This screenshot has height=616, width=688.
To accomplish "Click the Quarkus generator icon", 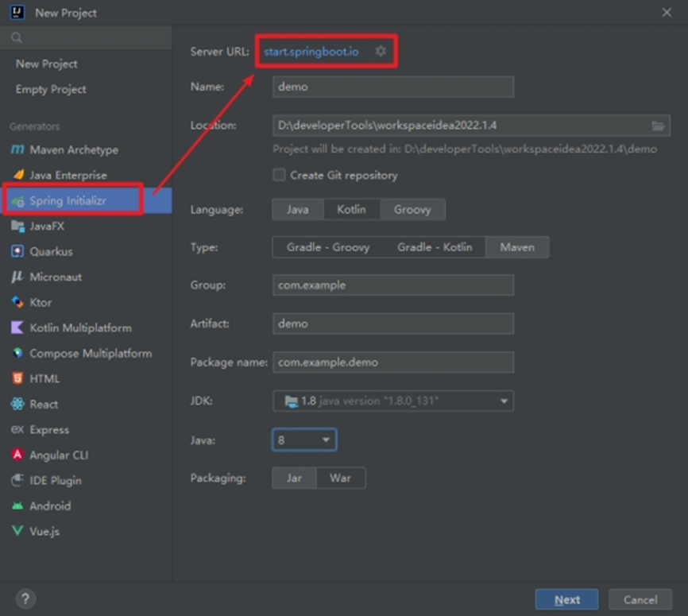I will [17, 251].
